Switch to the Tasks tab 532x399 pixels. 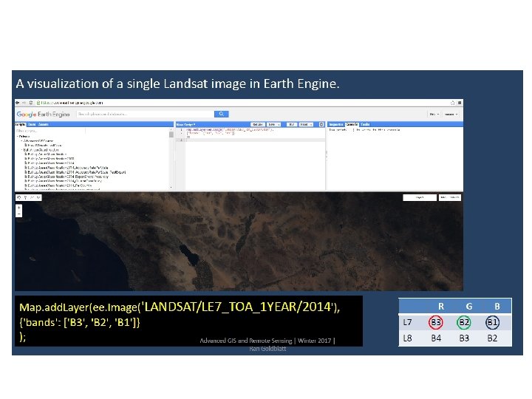[x=365, y=125]
